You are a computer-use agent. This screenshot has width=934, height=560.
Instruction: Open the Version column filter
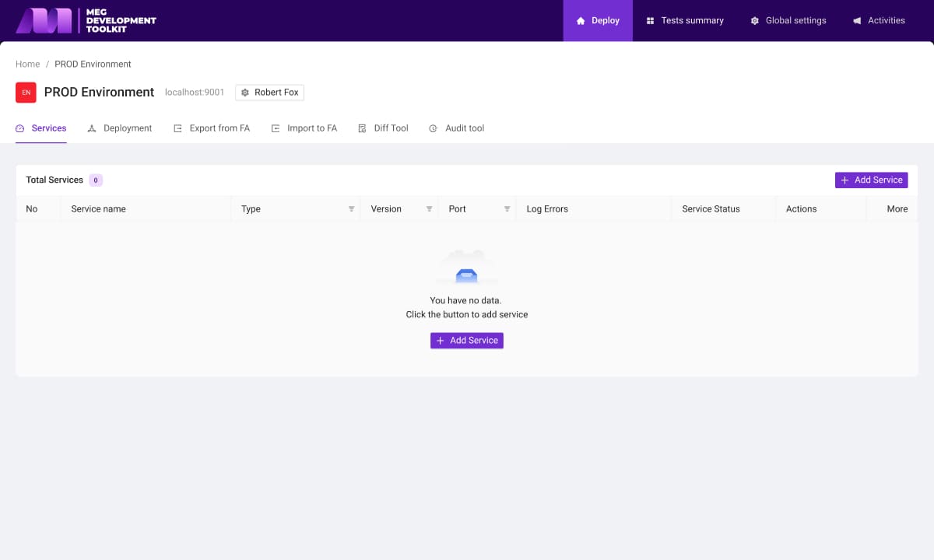(x=429, y=209)
